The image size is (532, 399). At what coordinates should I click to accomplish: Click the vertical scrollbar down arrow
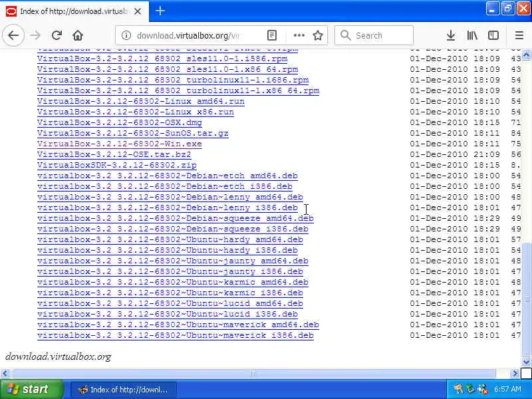526,362
